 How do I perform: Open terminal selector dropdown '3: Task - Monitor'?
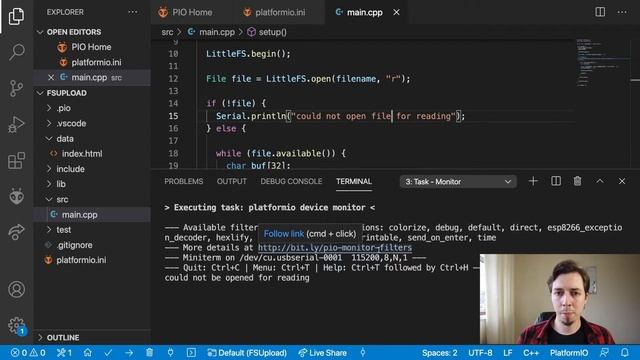[x=458, y=182]
